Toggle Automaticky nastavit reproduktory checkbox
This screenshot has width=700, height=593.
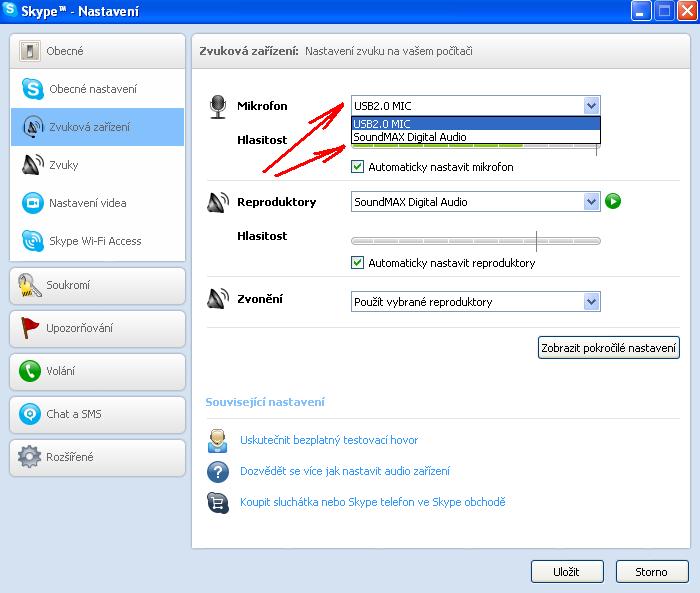[357, 263]
